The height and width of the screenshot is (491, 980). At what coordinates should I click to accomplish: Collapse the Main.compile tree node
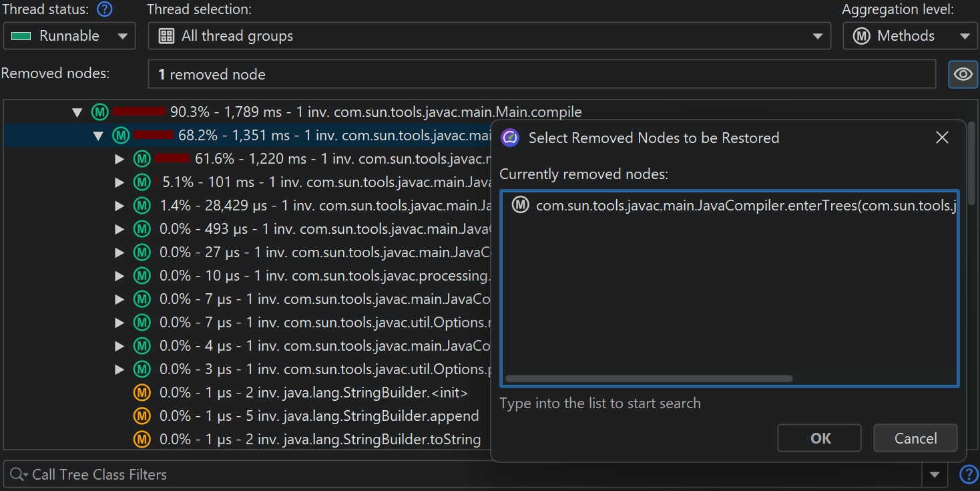77,113
